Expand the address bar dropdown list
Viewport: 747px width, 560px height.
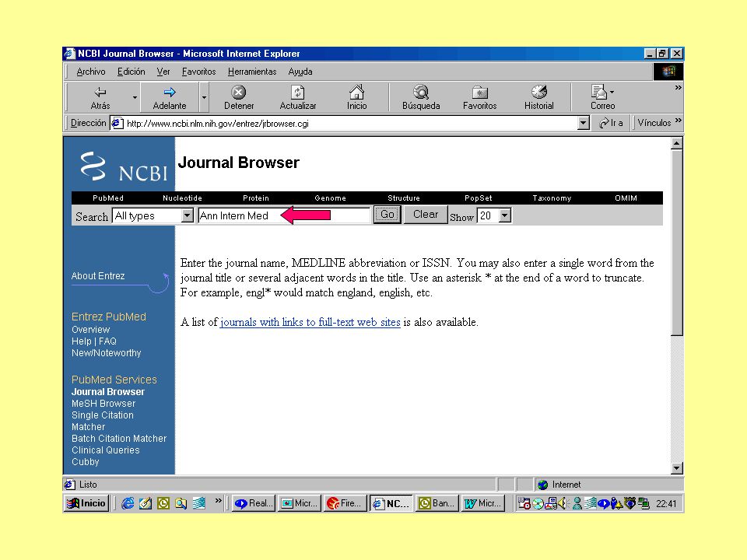(x=584, y=124)
